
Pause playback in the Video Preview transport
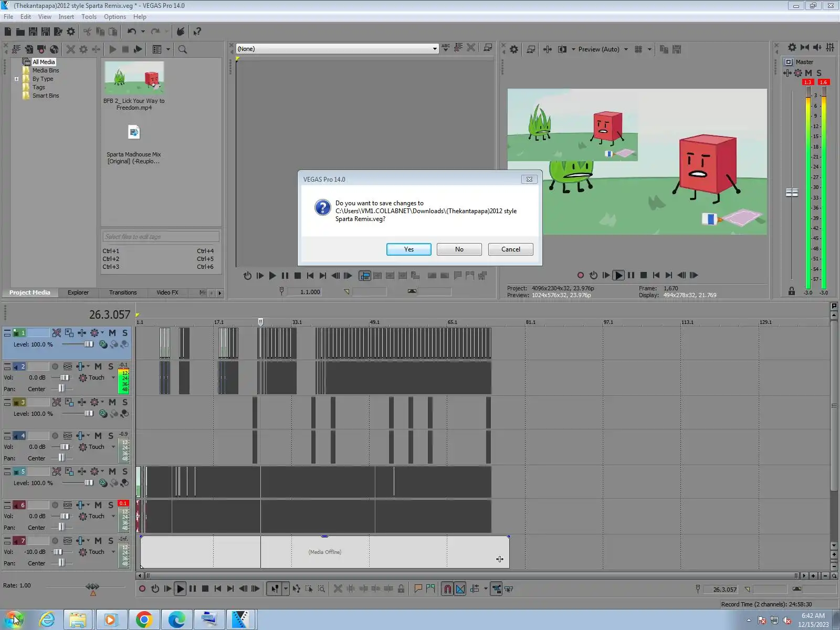tap(631, 275)
